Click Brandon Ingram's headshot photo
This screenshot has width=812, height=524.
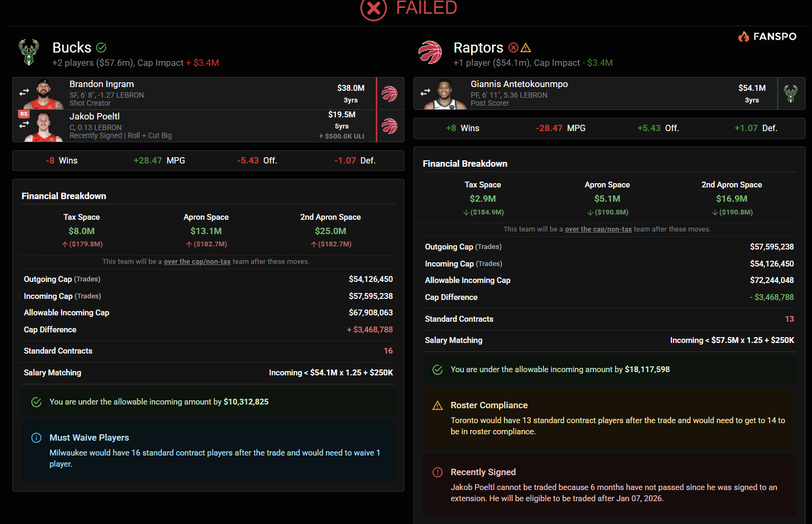pos(44,94)
